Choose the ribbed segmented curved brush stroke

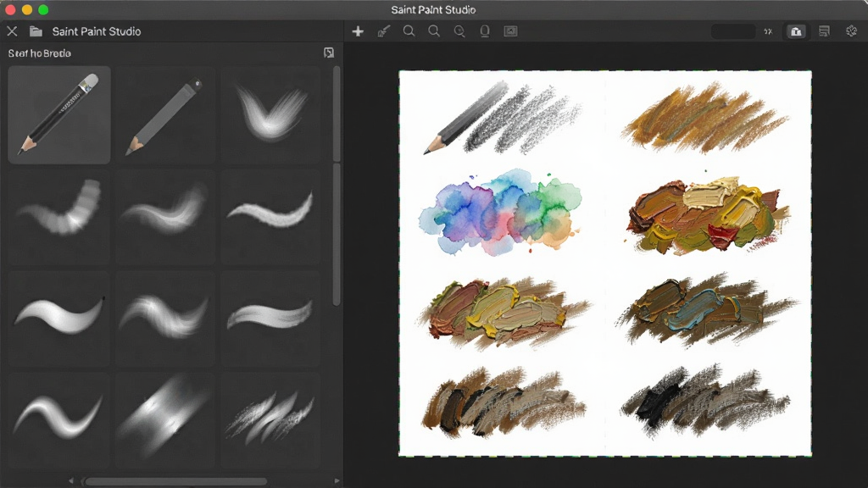(59, 217)
